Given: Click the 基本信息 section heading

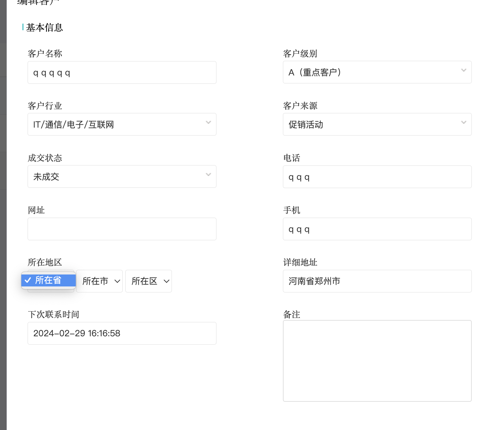Looking at the screenshot, I should (x=45, y=28).
